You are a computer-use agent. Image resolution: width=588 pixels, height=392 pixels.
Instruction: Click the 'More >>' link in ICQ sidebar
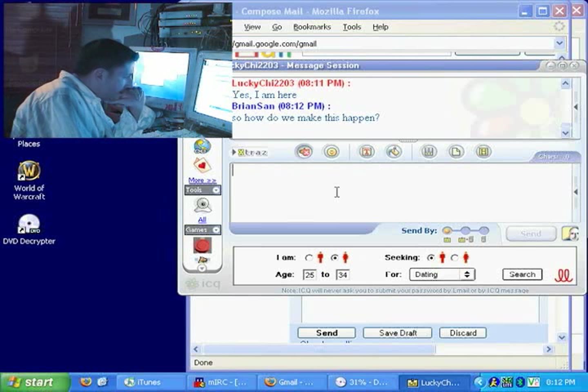(x=202, y=180)
